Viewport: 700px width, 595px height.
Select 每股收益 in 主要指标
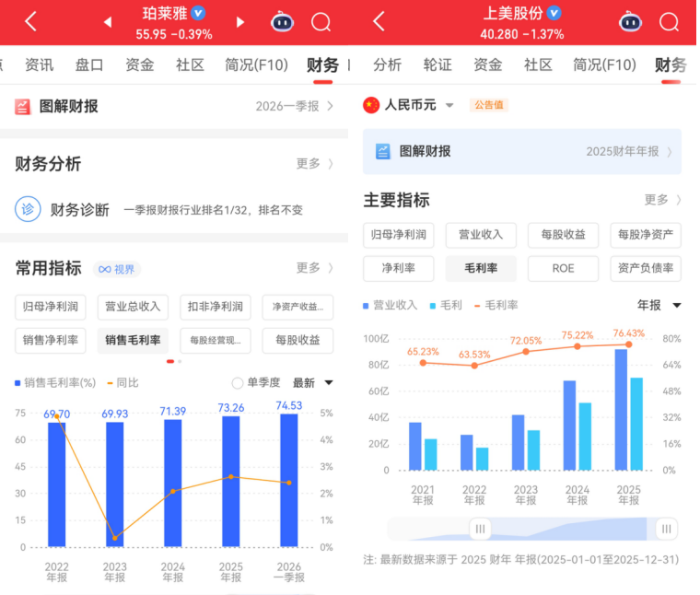click(x=563, y=235)
